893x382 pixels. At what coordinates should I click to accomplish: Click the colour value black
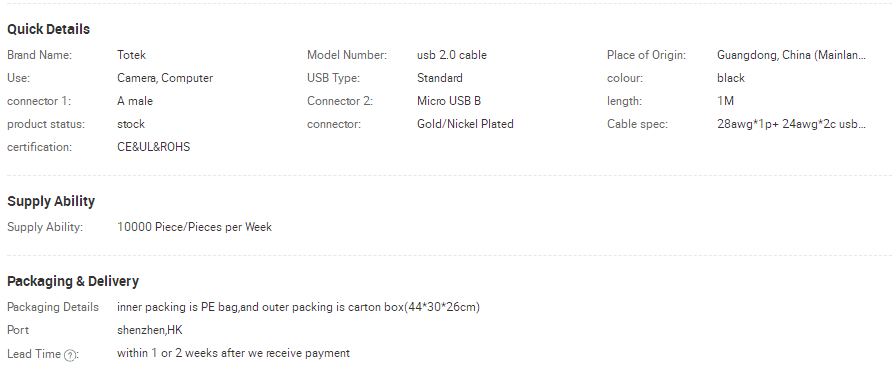point(731,78)
